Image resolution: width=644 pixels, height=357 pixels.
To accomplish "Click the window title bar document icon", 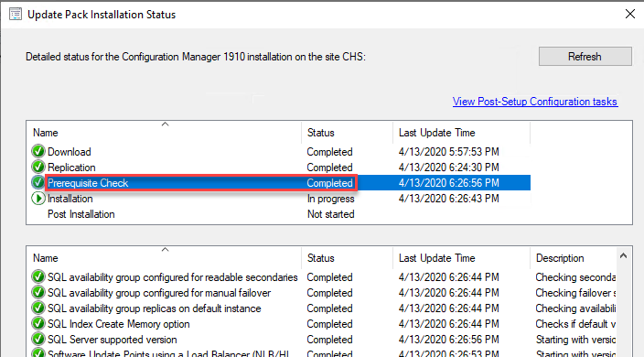I will (16, 15).
